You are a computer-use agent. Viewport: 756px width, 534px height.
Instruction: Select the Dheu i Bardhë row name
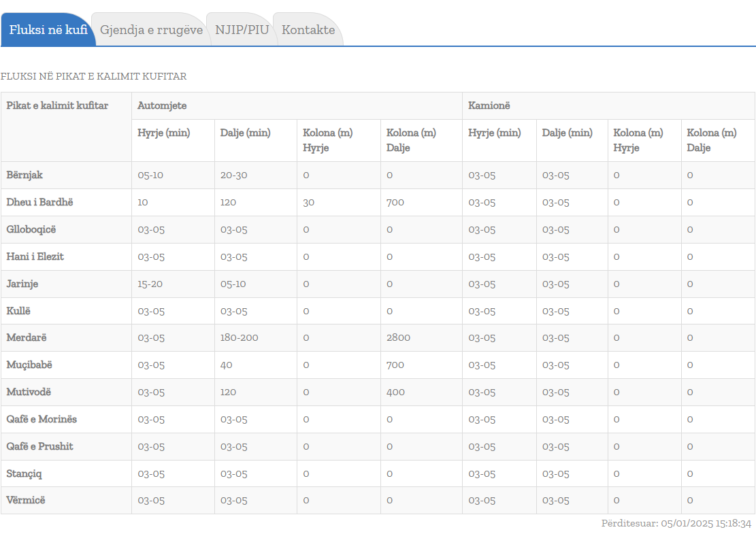[39, 202]
